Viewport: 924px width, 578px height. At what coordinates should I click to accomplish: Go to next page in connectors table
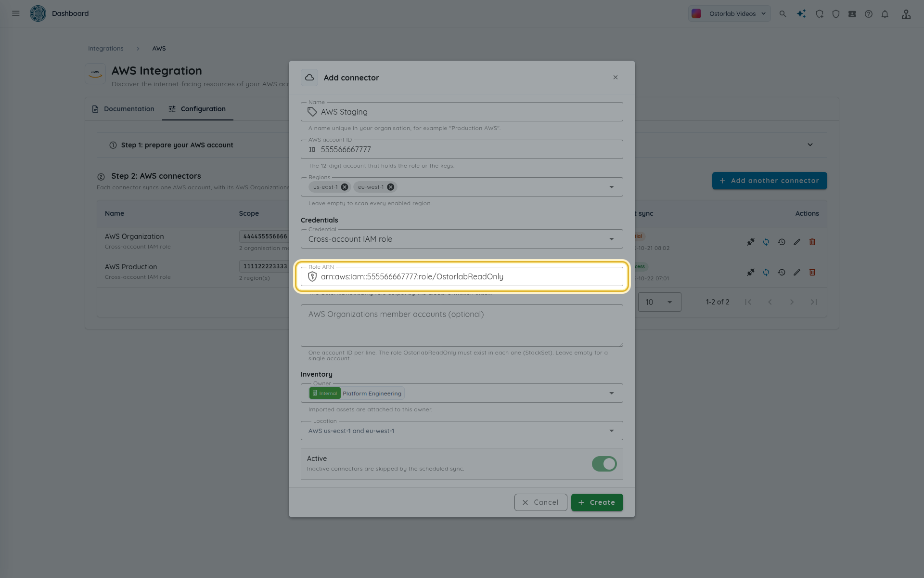point(792,302)
